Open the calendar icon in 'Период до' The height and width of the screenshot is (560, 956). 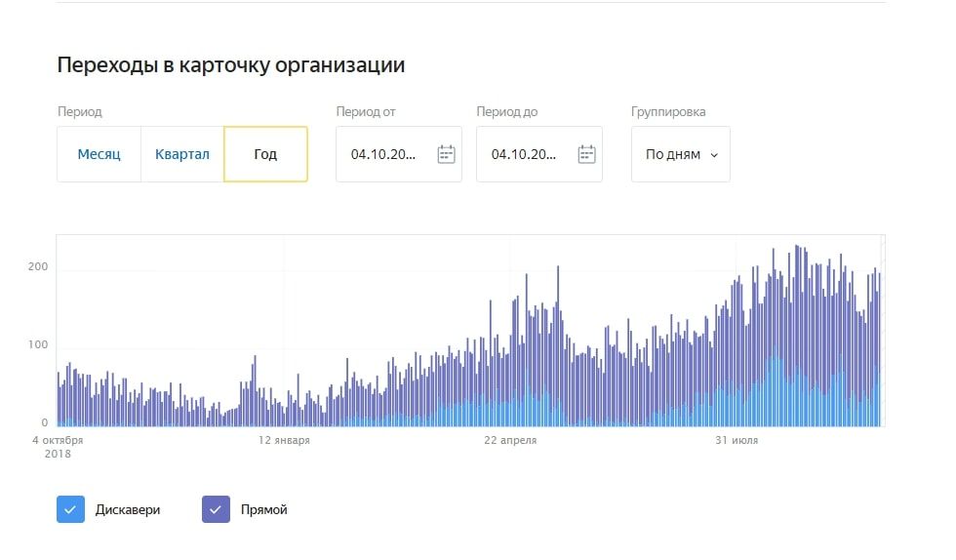(x=586, y=154)
